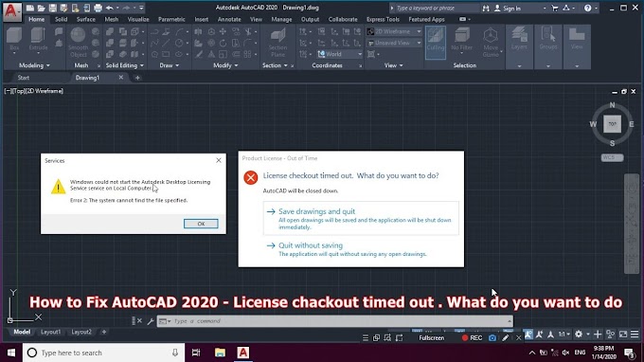Open the Unsaved View dropdown
Screen dimensions: 644x362
(x=394, y=43)
